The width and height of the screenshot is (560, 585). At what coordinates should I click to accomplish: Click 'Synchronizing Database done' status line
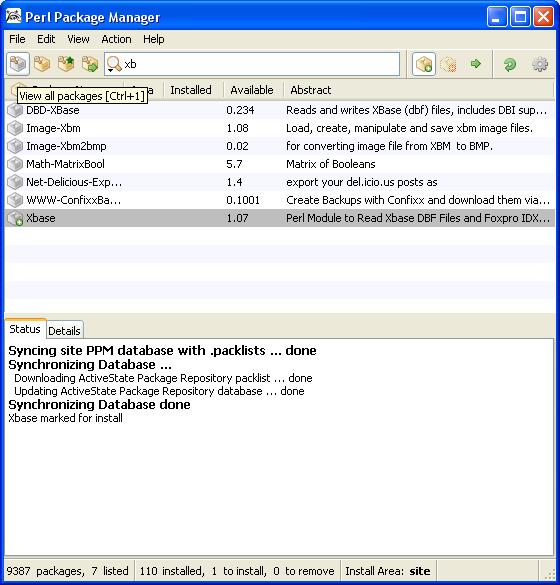point(99,404)
